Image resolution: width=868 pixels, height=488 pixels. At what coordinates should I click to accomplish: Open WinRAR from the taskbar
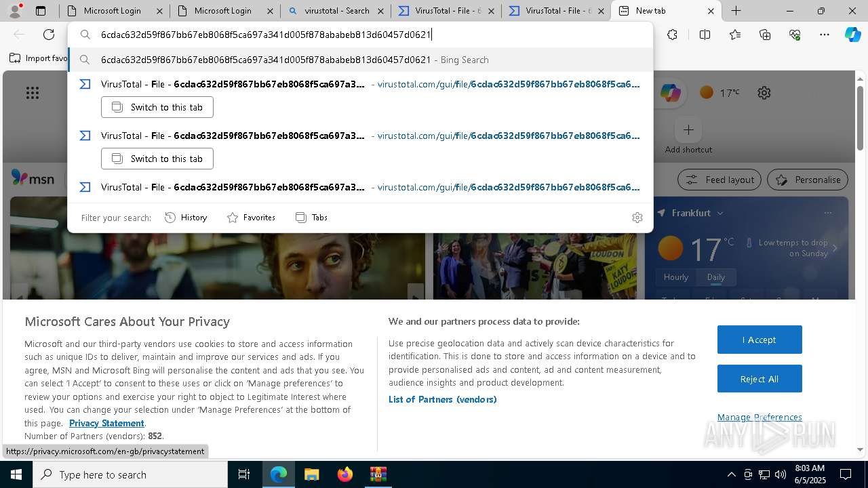coord(378,474)
